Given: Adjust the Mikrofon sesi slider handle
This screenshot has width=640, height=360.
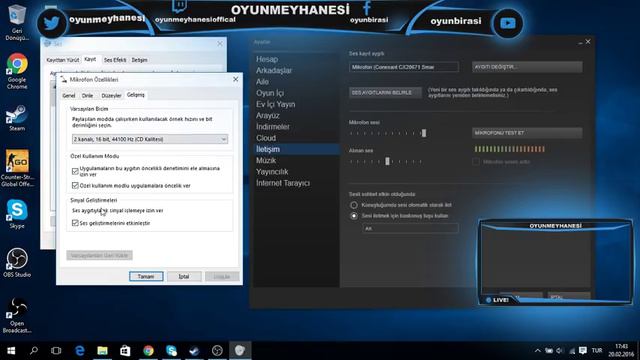Looking at the screenshot, I should point(424,133).
